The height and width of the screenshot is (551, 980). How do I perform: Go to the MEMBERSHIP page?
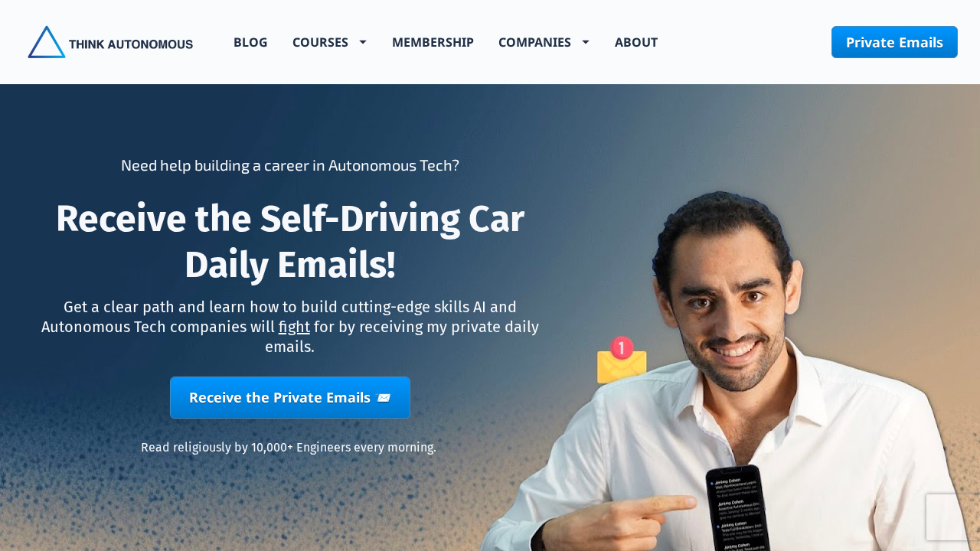pos(433,42)
